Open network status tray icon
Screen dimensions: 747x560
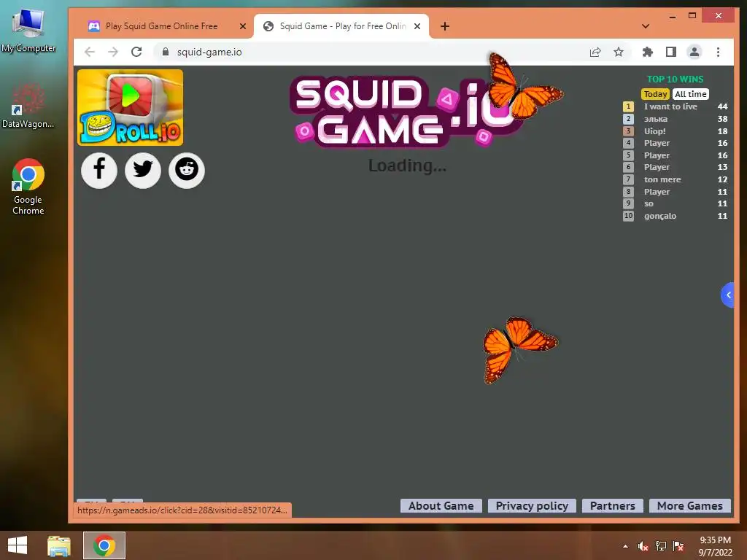coord(661,546)
